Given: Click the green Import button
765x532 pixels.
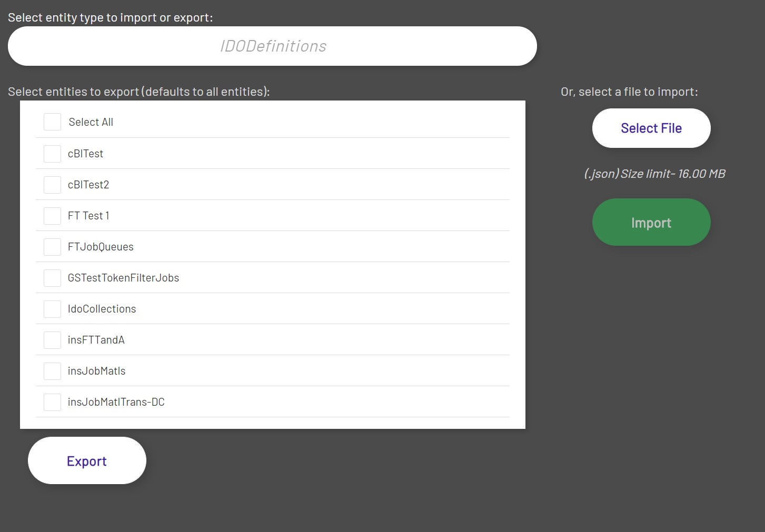Looking at the screenshot, I should tap(651, 223).
